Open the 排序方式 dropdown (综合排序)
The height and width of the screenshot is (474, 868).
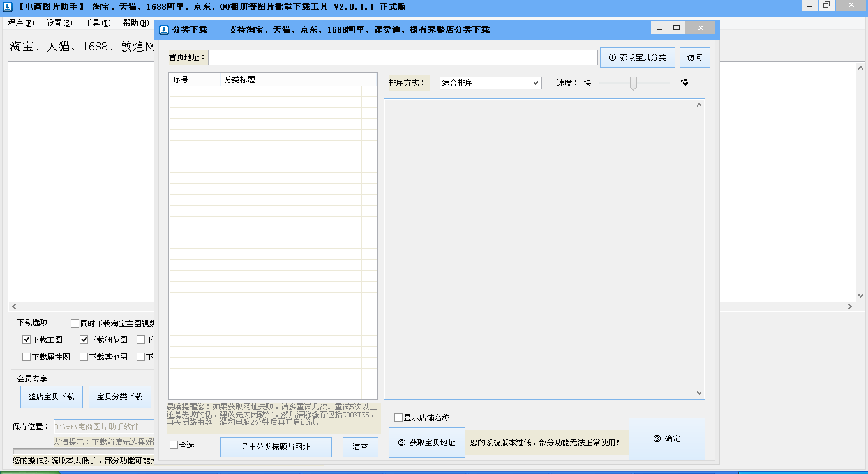pos(490,83)
